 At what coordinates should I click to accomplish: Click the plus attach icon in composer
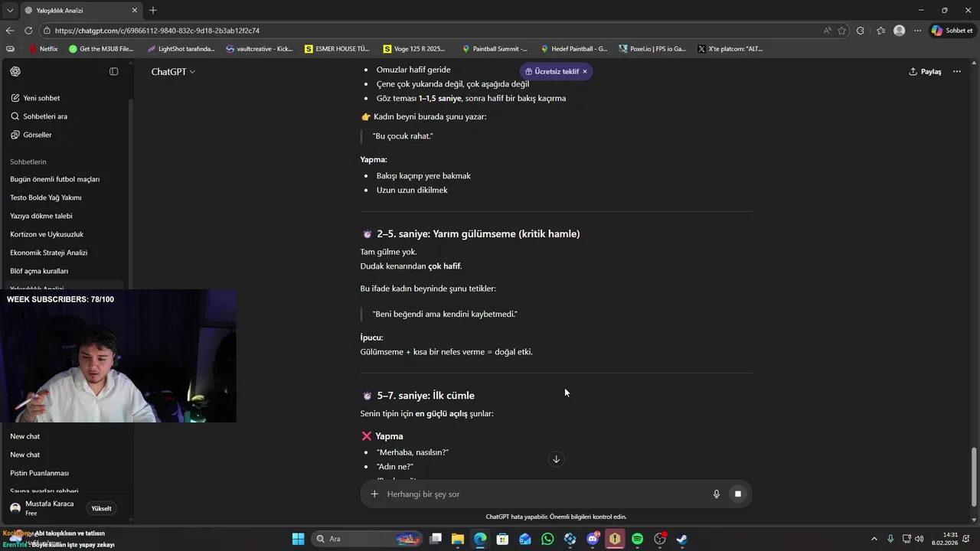pos(374,494)
